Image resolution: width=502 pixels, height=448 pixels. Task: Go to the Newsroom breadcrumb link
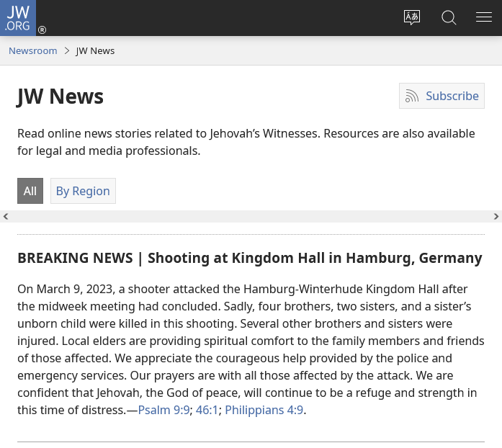[33, 50]
